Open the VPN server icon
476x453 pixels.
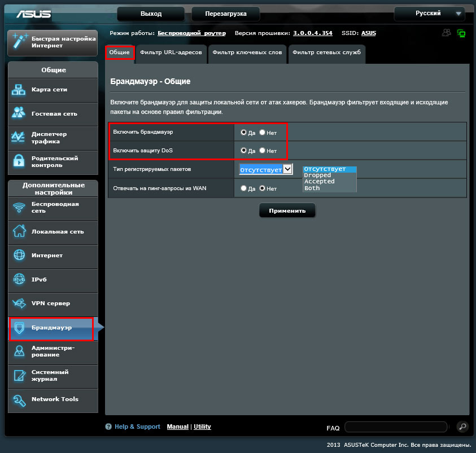click(x=19, y=303)
